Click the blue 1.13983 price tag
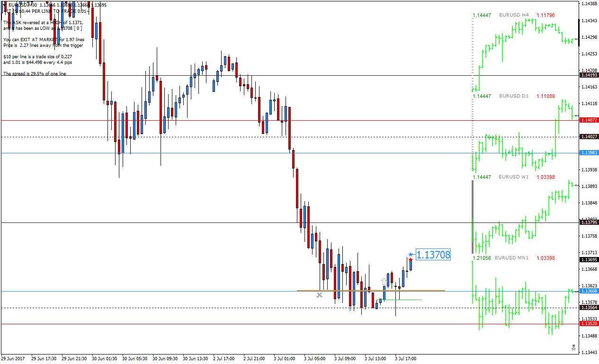Screen dimensions: 599x364 point(589,153)
